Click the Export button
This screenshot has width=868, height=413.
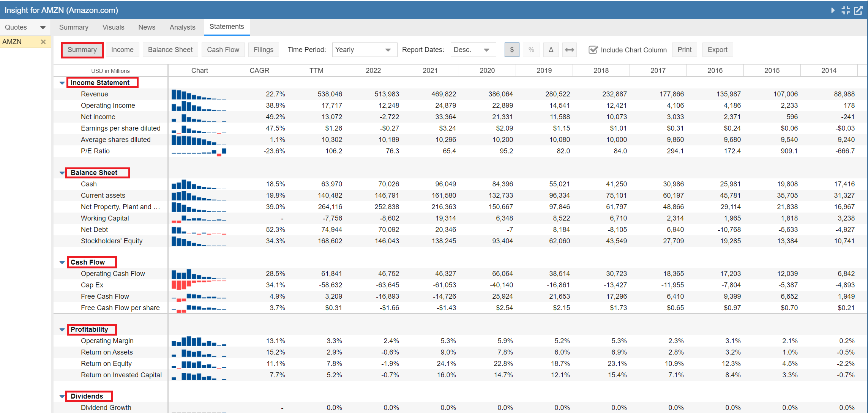click(x=717, y=50)
